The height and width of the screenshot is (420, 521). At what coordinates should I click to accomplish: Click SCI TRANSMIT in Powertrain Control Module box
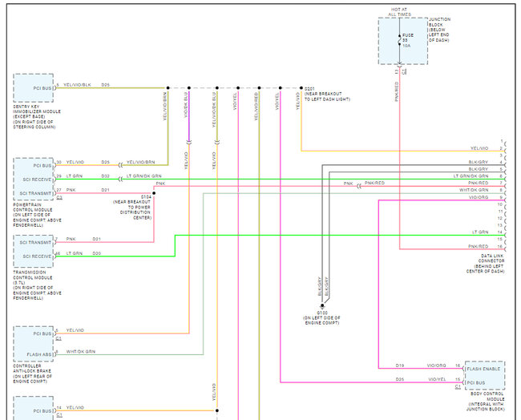click(35, 193)
